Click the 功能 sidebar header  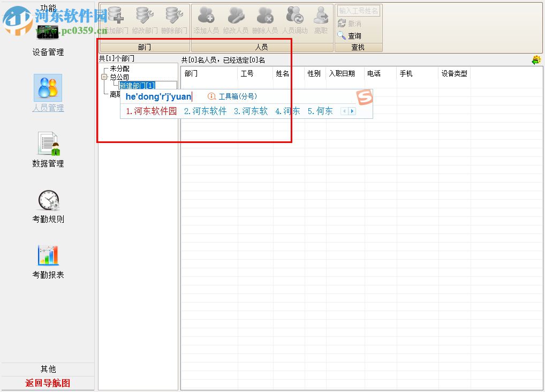pyautogui.click(x=48, y=7)
